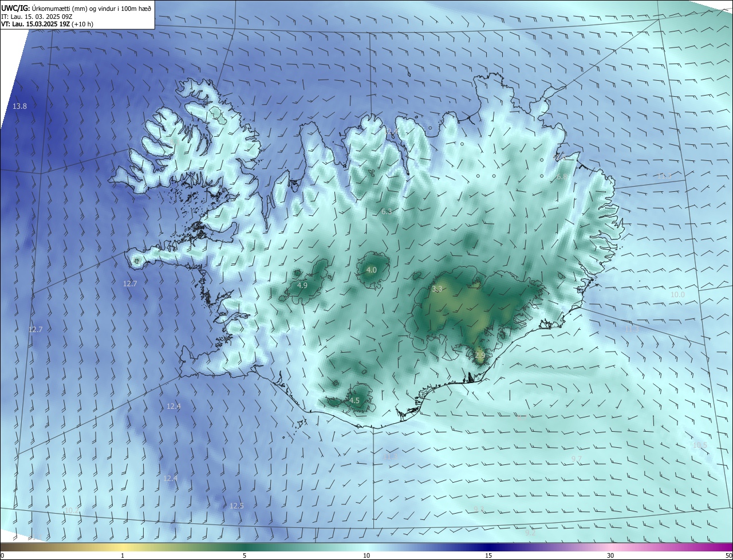Click the pink colorbar segment above 30
The image size is (733, 560).
click(610, 547)
